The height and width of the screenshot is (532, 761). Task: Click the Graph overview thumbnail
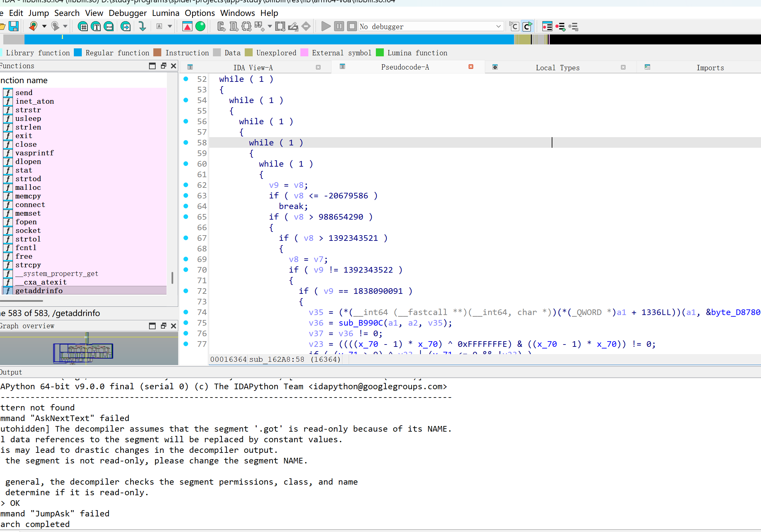(x=89, y=348)
